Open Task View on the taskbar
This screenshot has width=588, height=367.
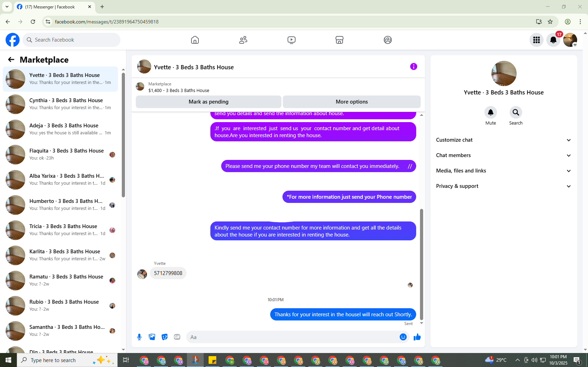126,360
